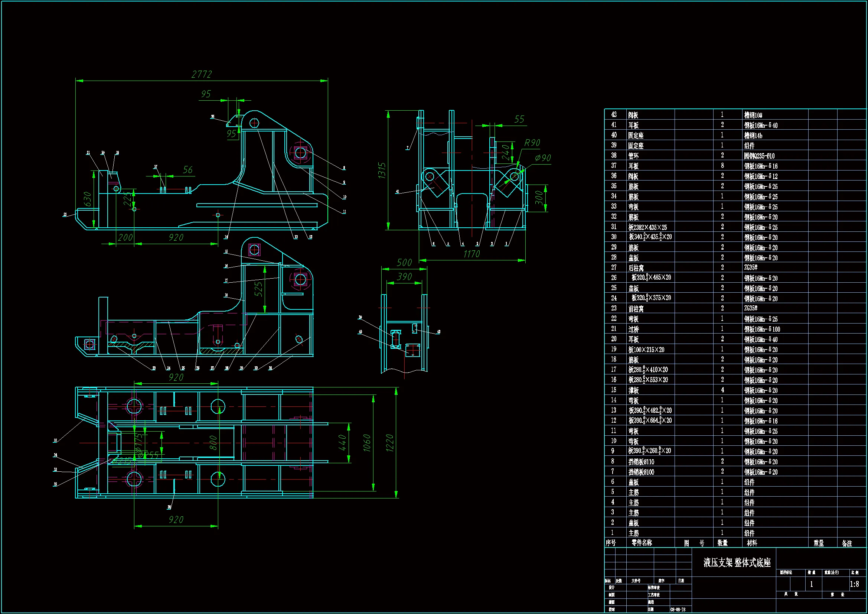Click the 630 height dimension text
Image resolution: width=868 pixels, height=614 pixels.
pos(87,199)
